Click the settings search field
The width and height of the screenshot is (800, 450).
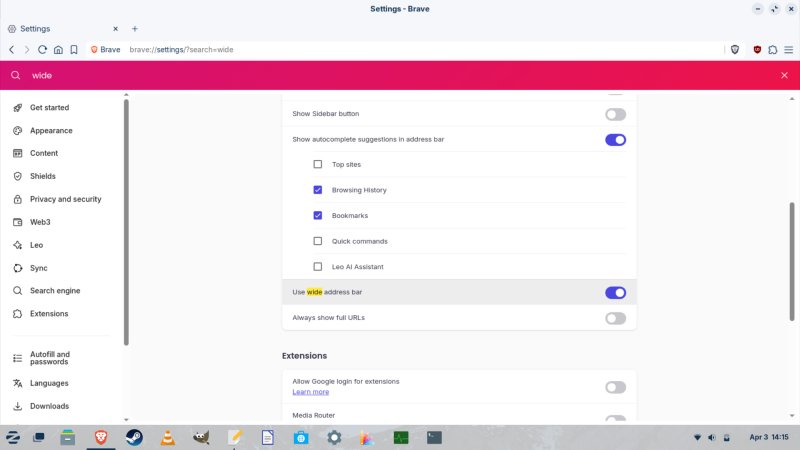click(400, 75)
